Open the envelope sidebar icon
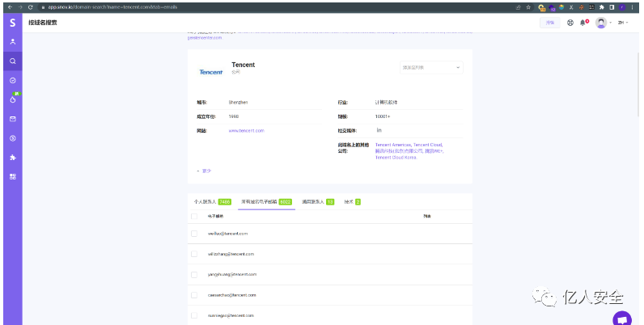The width and height of the screenshot is (644, 325). click(x=13, y=119)
